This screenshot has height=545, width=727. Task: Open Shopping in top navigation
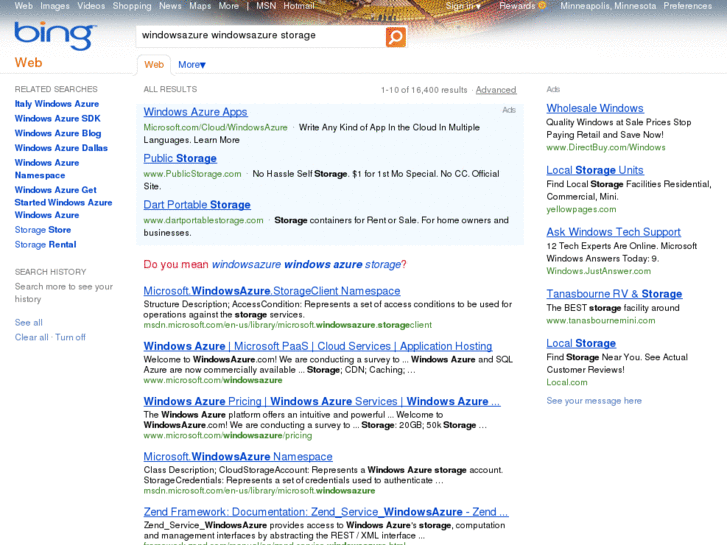(132, 6)
